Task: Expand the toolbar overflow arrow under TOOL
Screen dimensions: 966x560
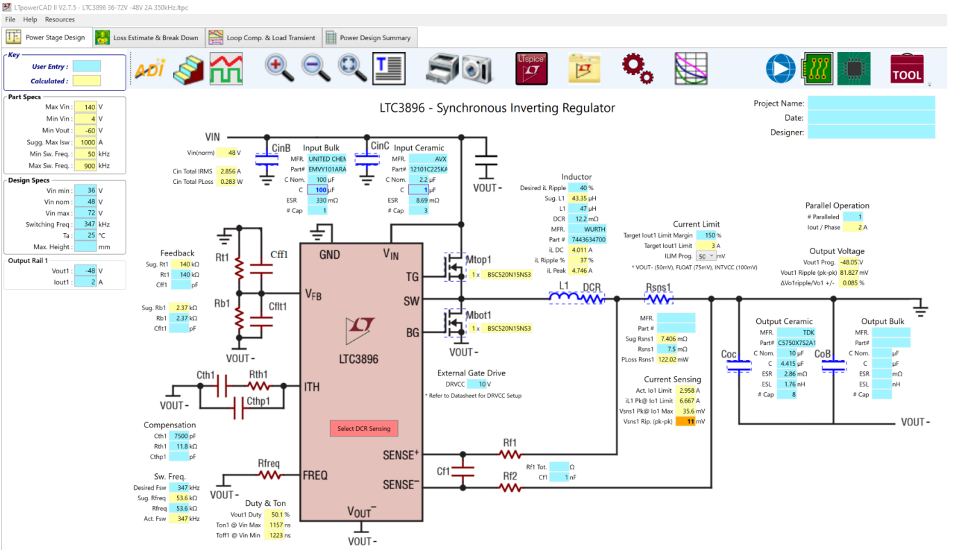Action: tap(929, 85)
